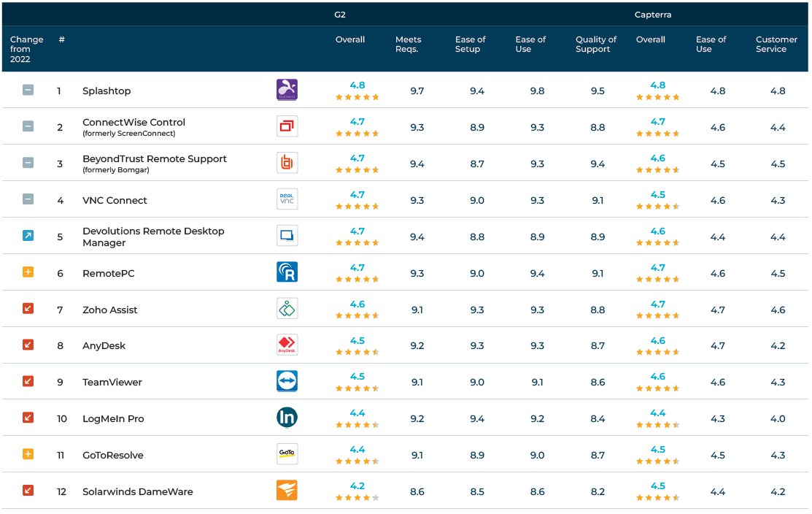Click the Splashtop product name

point(107,91)
